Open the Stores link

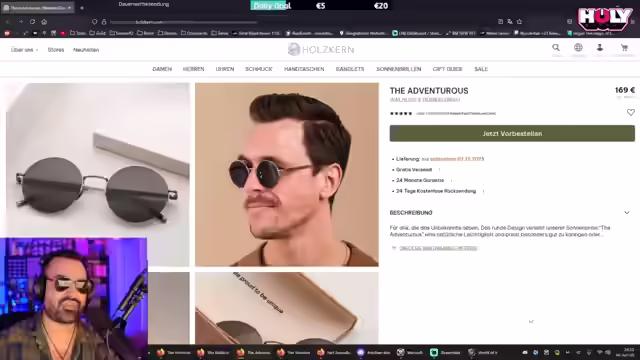(56, 50)
